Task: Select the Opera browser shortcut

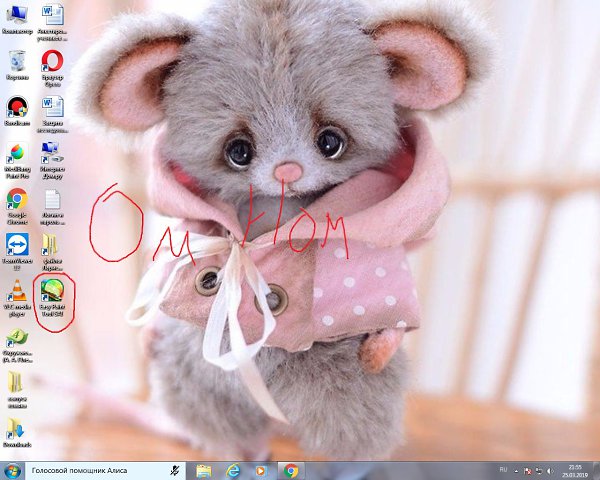Action: pyautogui.click(x=52, y=69)
